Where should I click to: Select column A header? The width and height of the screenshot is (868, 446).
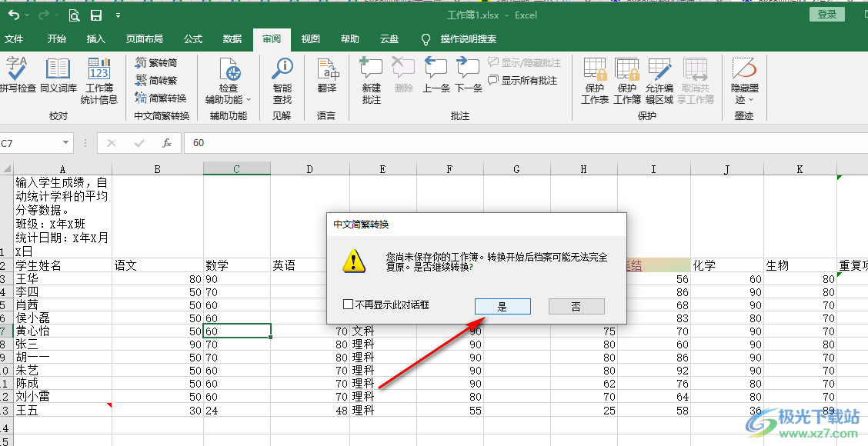click(x=62, y=168)
